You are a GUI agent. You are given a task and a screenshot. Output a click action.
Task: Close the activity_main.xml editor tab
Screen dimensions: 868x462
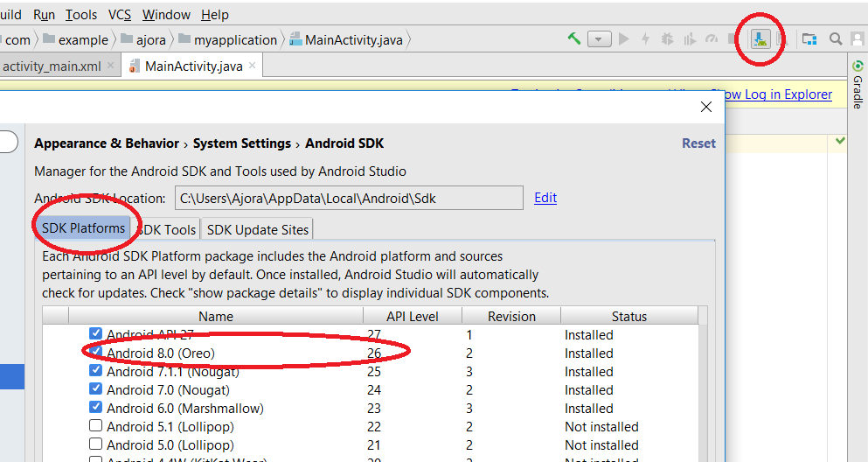tap(110, 66)
